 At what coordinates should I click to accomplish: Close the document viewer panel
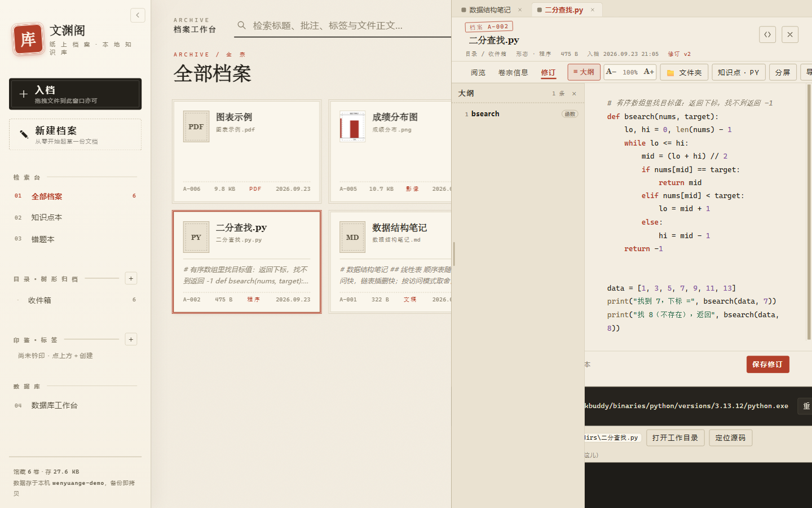[x=790, y=34]
